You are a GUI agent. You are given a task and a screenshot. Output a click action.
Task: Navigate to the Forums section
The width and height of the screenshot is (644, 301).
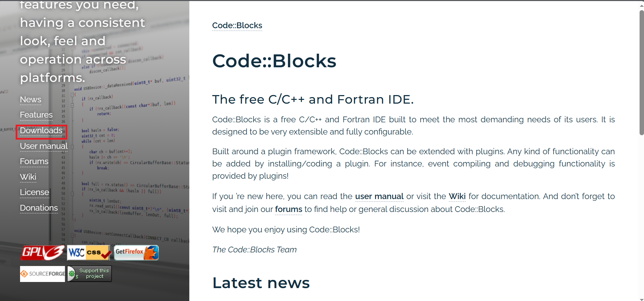tap(34, 162)
